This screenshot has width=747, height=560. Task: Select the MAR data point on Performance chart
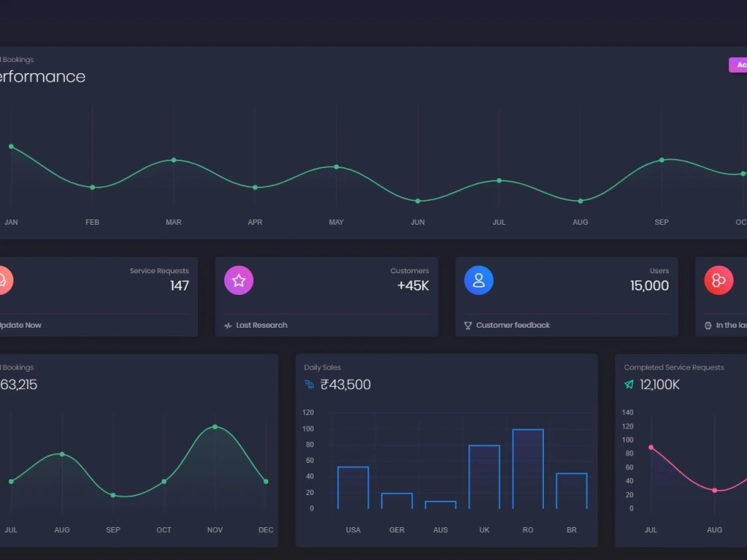(174, 160)
